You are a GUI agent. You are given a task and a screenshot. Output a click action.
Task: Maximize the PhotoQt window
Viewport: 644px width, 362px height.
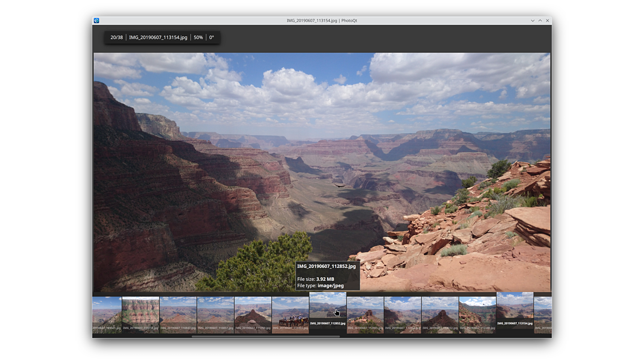pyautogui.click(x=540, y=21)
